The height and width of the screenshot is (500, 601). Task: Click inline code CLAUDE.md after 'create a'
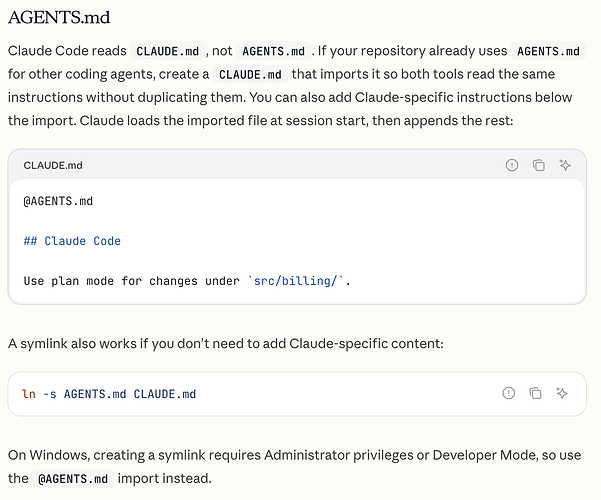(x=250, y=74)
